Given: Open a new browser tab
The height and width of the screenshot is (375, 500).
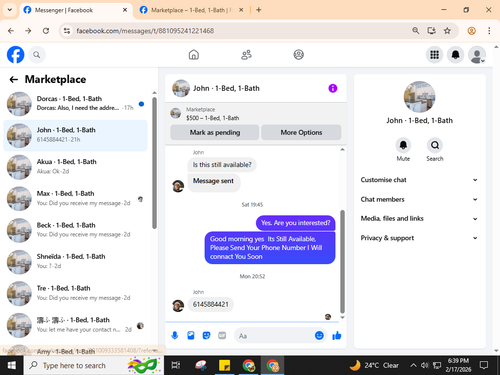Looking at the screenshot, I should point(259,10).
